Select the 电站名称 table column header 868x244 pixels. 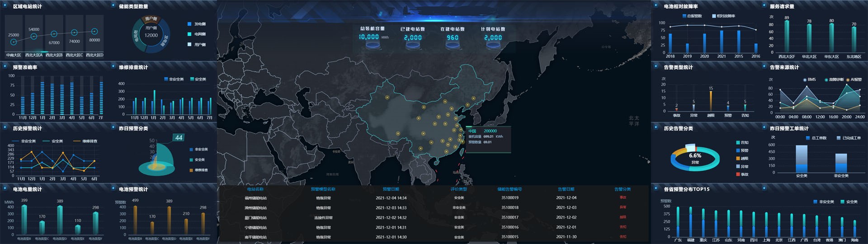point(255,189)
